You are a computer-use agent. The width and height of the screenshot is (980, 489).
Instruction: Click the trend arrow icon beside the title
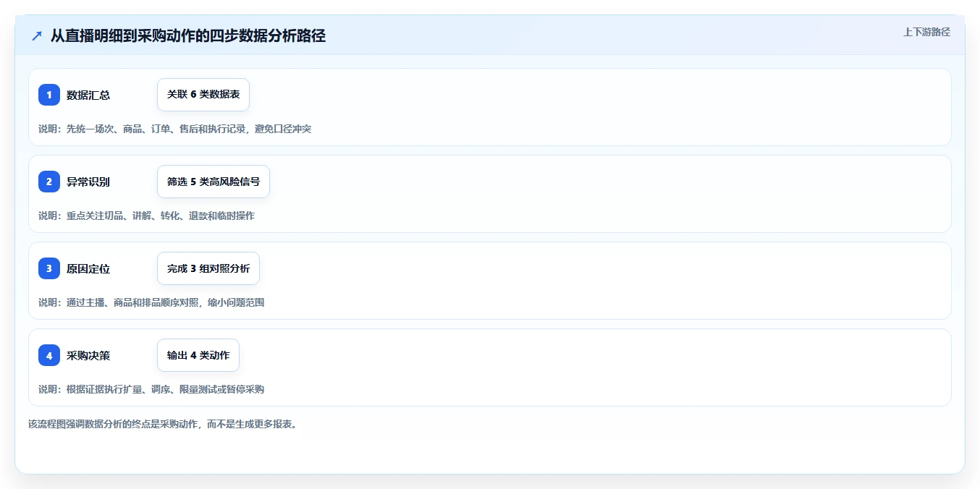(37, 35)
